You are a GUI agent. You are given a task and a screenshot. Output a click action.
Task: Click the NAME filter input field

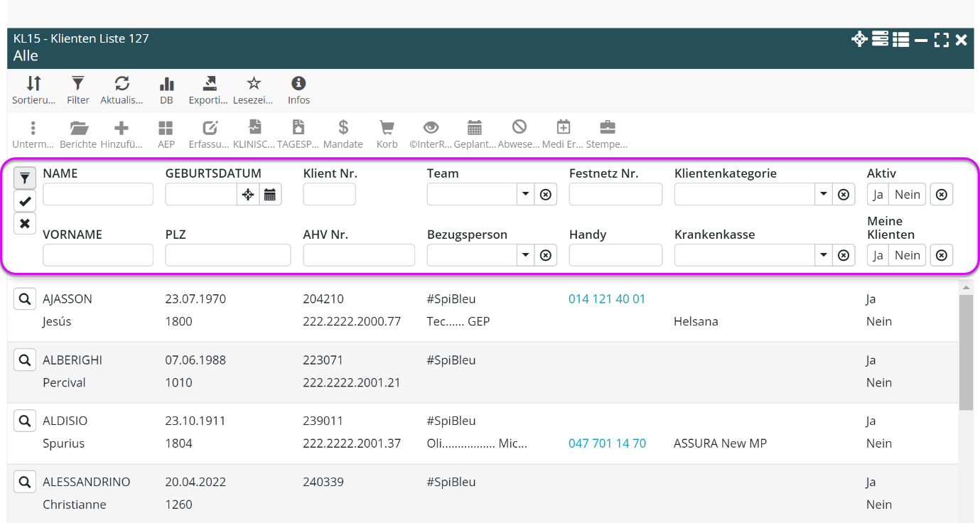point(98,195)
